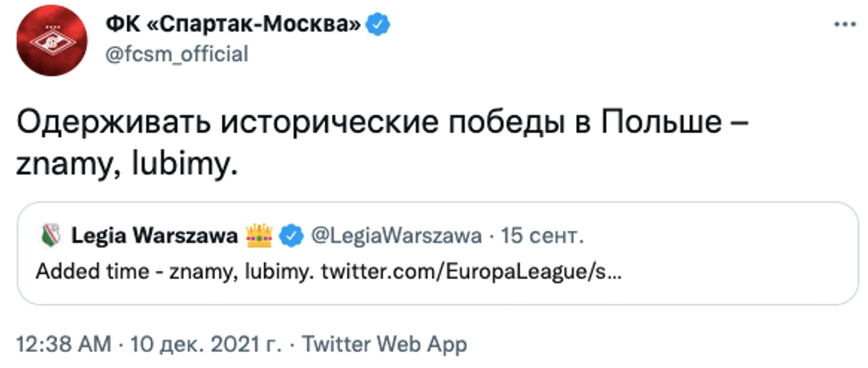Open the Twitter Web App source link
868x368 pixels.
pos(385,344)
